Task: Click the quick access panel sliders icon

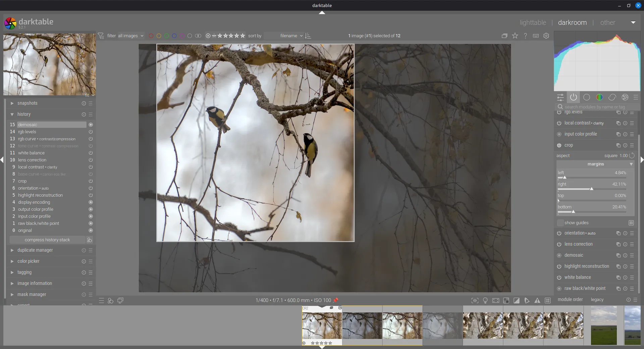Action: tap(560, 97)
